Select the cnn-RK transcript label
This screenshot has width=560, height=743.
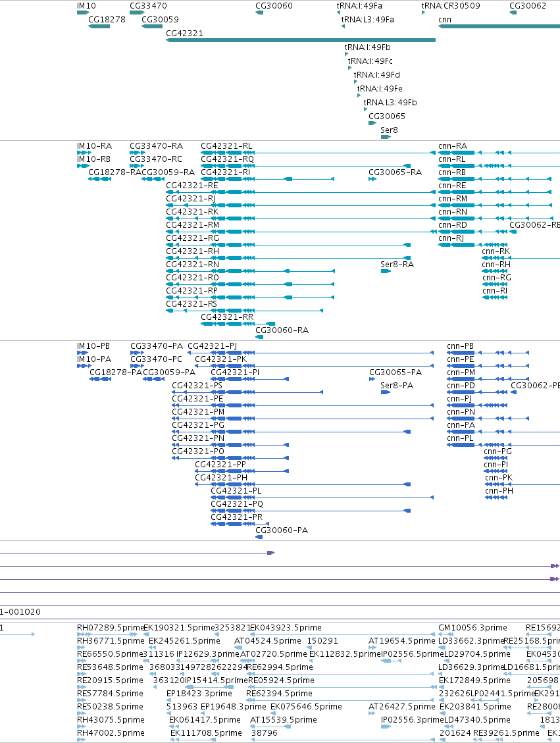click(496, 251)
